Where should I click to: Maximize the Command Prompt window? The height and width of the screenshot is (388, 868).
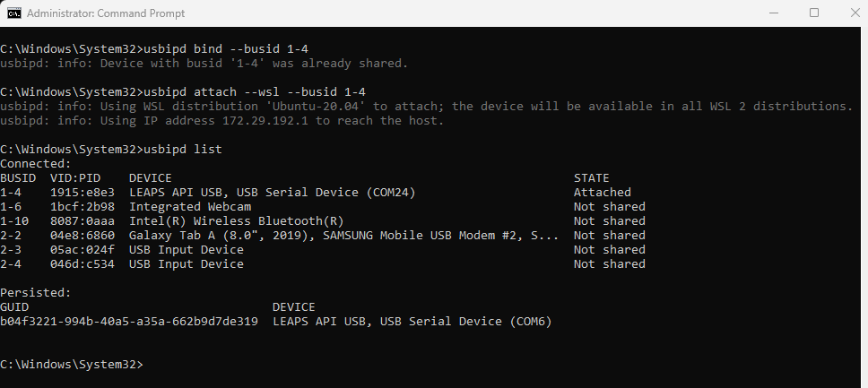click(x=814, y=13)
